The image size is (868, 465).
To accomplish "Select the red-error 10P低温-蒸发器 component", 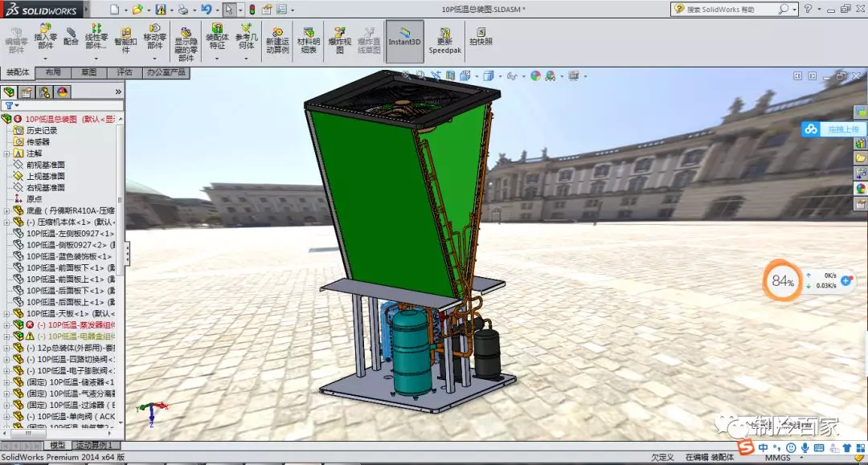I will [x=76, y=325].
